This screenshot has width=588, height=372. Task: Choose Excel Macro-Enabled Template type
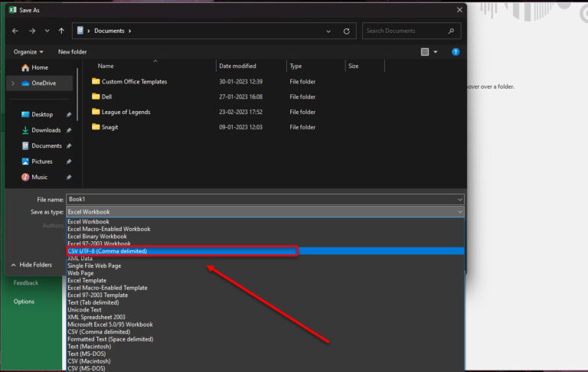[x=265, y=288]
